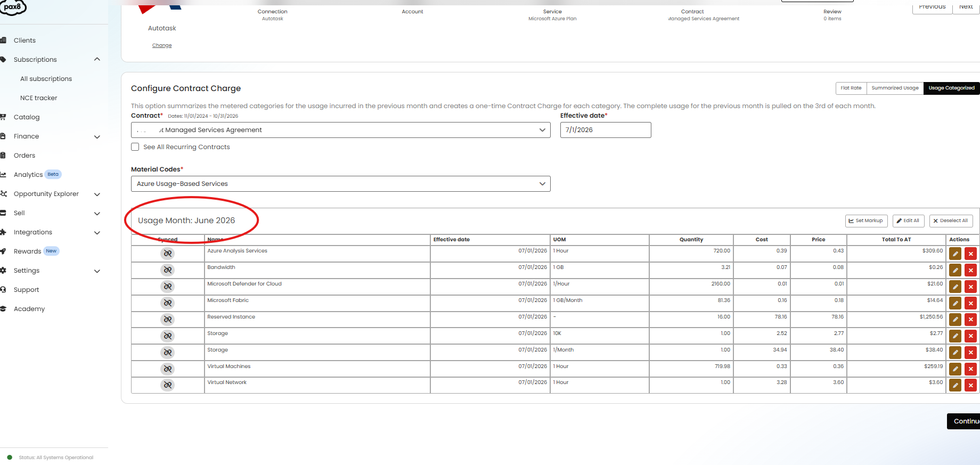Delete the Reserved Instance row

(x=971, y=320)
